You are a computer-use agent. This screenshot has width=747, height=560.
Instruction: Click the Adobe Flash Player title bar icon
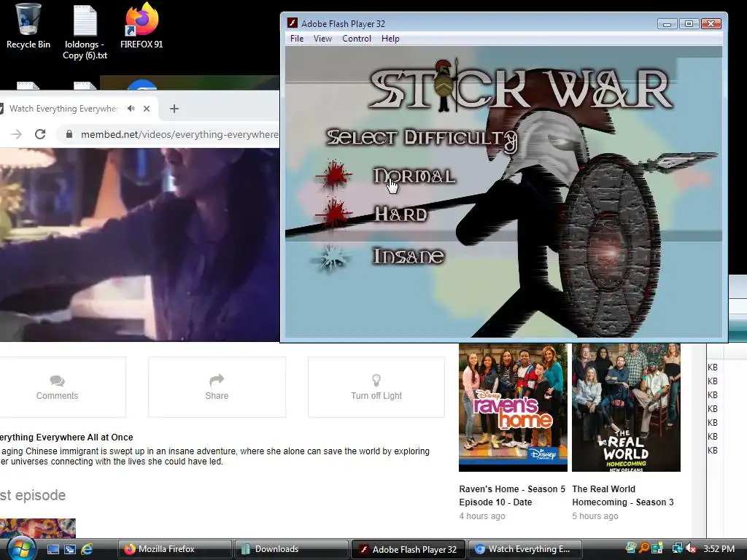293,23
